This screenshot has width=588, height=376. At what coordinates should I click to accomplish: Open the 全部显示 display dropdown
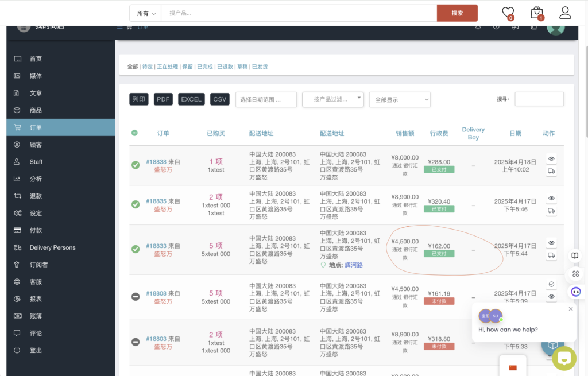[399, 99]
